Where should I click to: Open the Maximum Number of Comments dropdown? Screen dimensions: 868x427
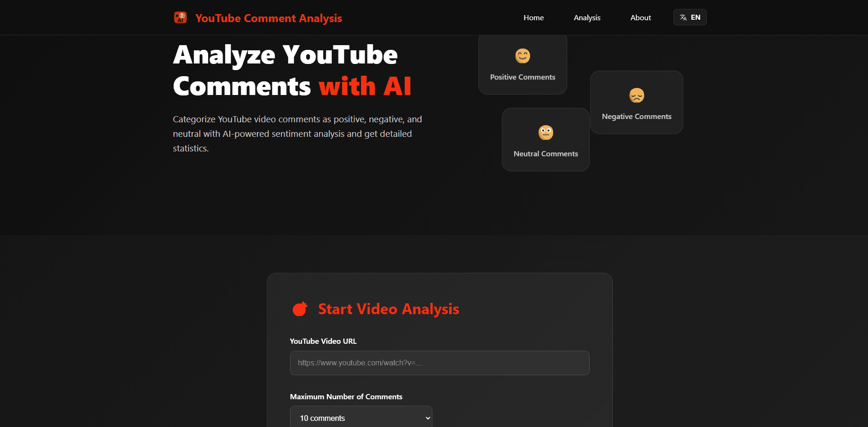tap(361, 418)
